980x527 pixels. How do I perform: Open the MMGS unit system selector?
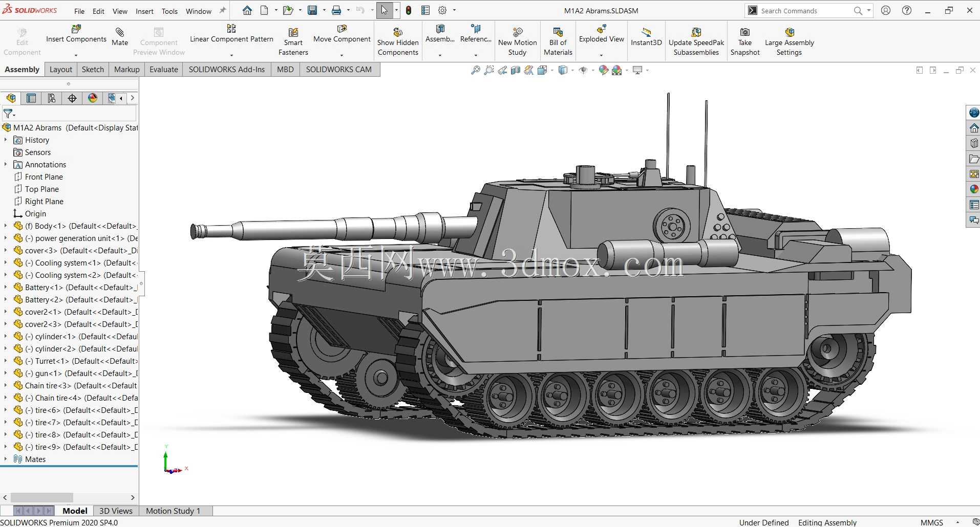[932, 522]
